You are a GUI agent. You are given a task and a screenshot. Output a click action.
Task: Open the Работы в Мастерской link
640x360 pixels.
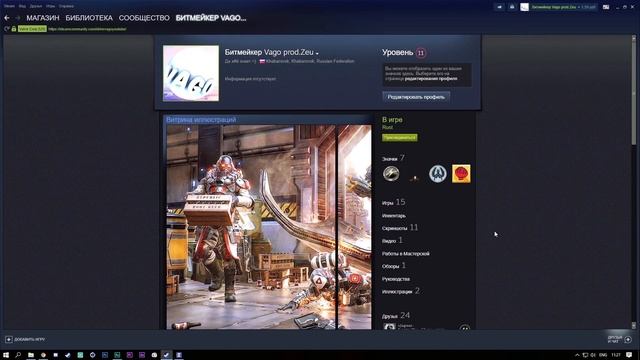(406, 253)
